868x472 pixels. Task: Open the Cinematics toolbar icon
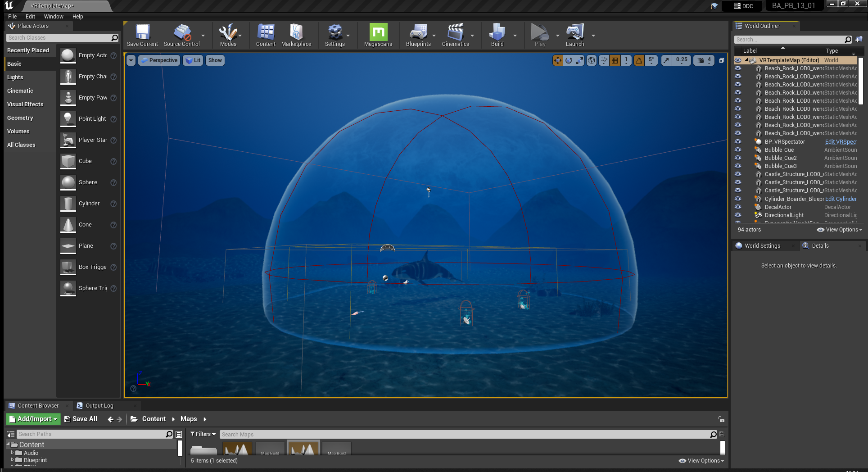pyautogui.click(x=456, y=35)
